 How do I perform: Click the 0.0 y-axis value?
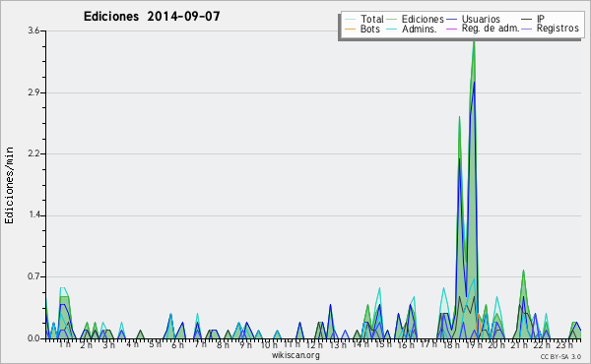pos(33,338)
